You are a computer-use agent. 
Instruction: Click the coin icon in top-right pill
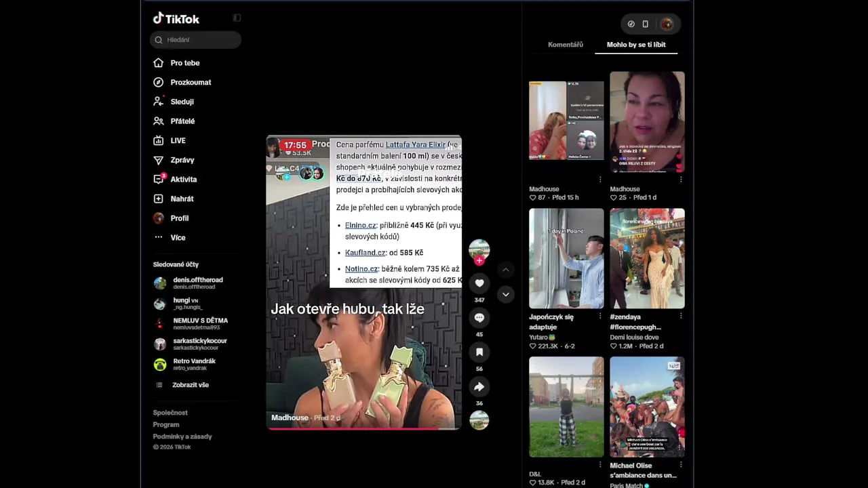point(631,24)
